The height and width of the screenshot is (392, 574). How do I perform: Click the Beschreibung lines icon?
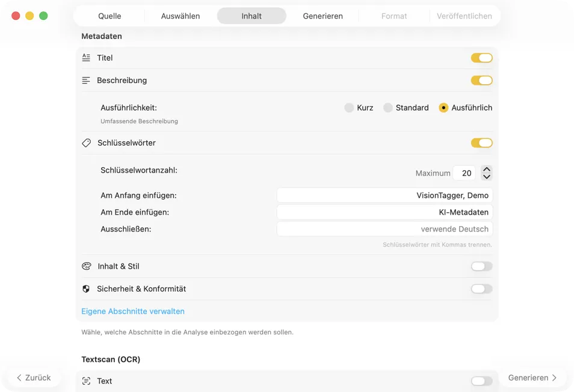(86, 81)
